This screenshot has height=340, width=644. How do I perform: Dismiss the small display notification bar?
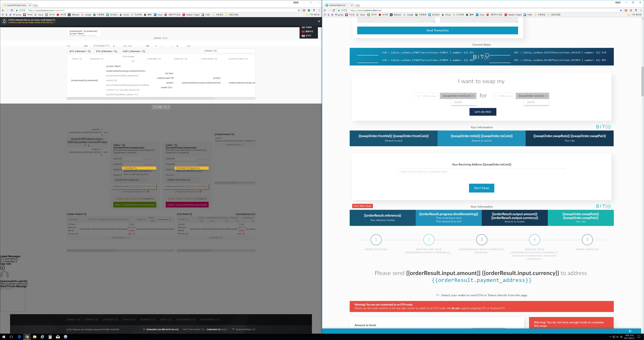click(319, 21)
